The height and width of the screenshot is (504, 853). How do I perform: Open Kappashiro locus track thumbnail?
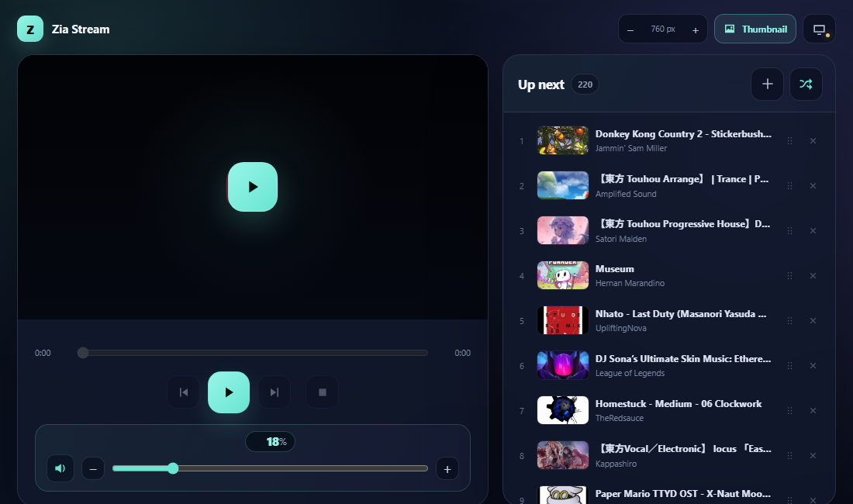(562, 455)
